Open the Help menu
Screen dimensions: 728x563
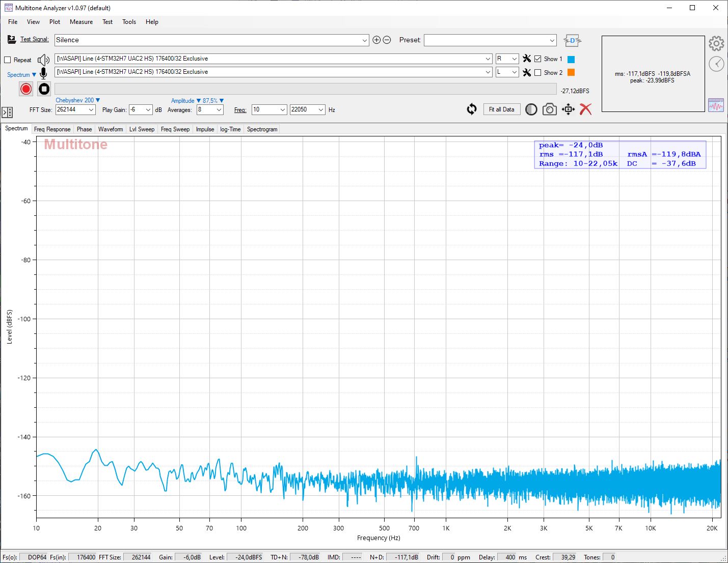coord(152,22)
